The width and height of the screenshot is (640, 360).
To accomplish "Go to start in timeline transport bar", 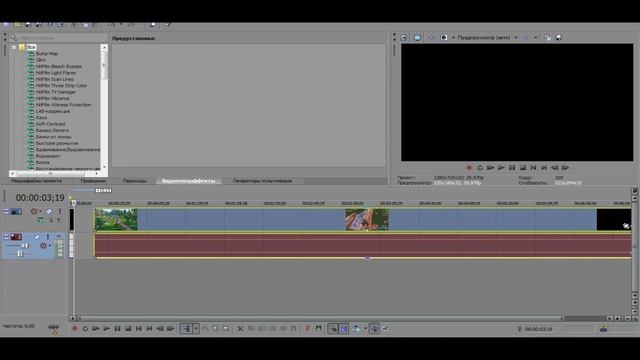I will [x=139, y=329].
